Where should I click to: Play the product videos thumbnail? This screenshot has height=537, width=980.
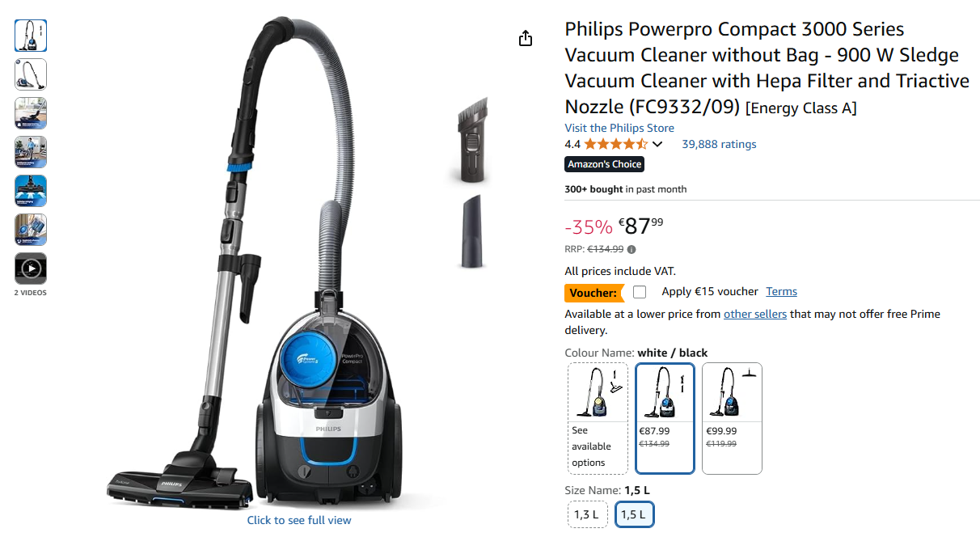coord(31,268)
